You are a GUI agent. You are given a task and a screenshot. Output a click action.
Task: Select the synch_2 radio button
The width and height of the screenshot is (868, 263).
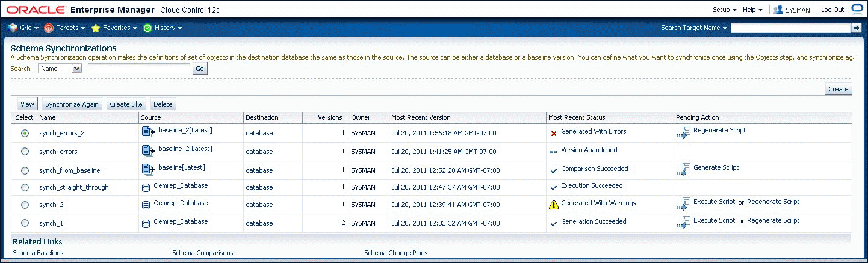pos(25,205)
